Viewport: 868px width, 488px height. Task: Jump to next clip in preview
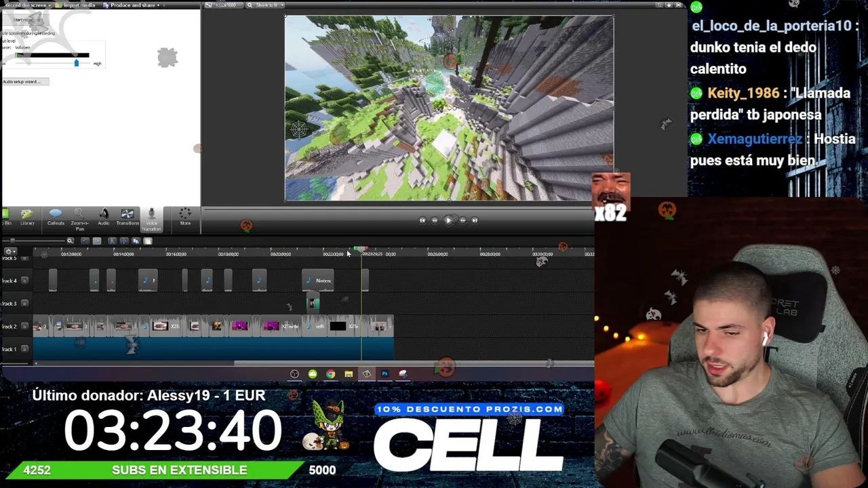pos(475,220)
